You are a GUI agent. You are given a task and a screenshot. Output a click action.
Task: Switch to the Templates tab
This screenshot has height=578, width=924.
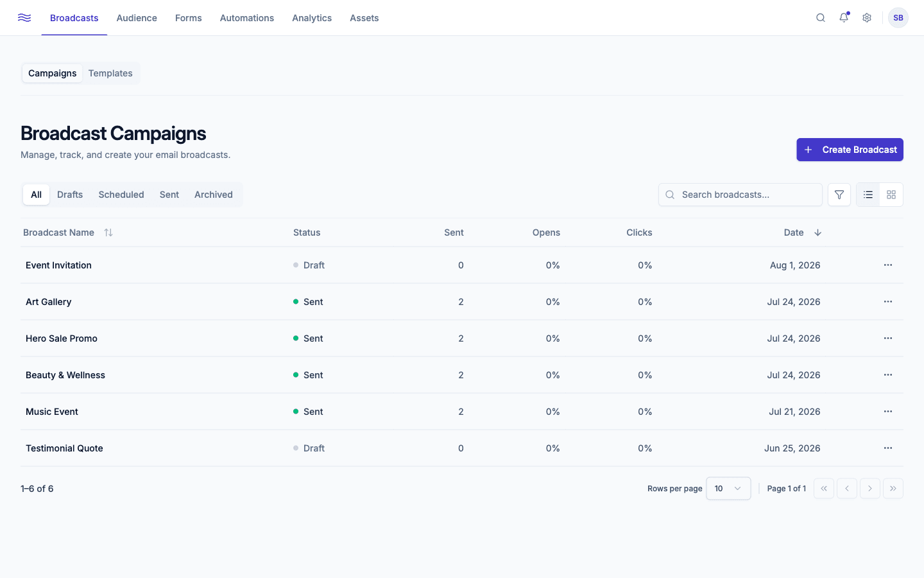[x=110, y=73]
